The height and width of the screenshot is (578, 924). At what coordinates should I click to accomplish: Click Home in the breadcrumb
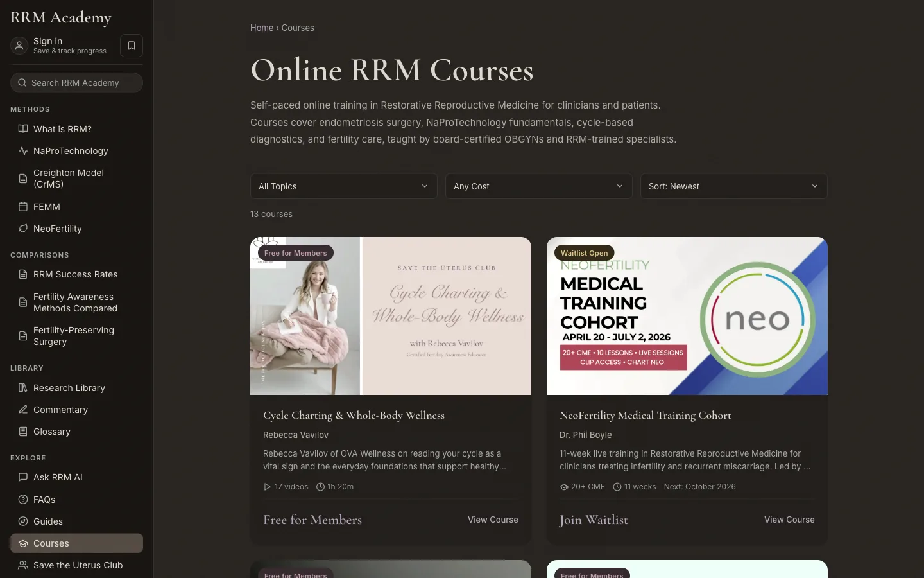[x=262, y=28]
